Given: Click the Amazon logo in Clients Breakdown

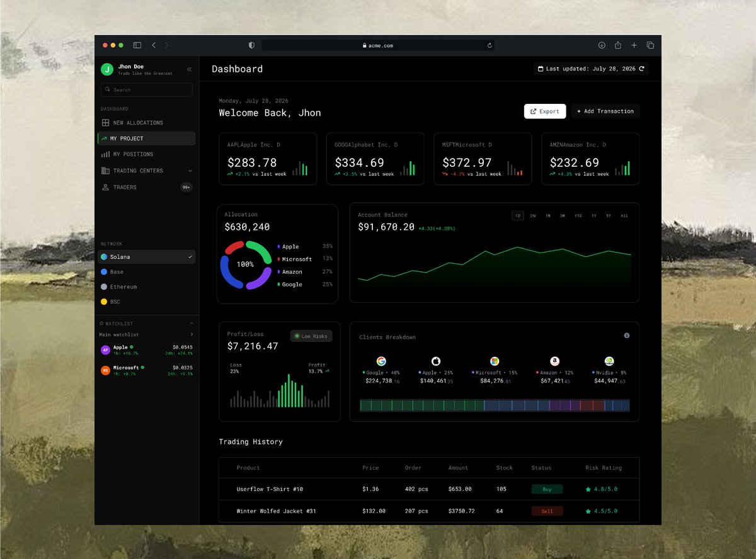Looking at the screenshot, I should [554, 361].
